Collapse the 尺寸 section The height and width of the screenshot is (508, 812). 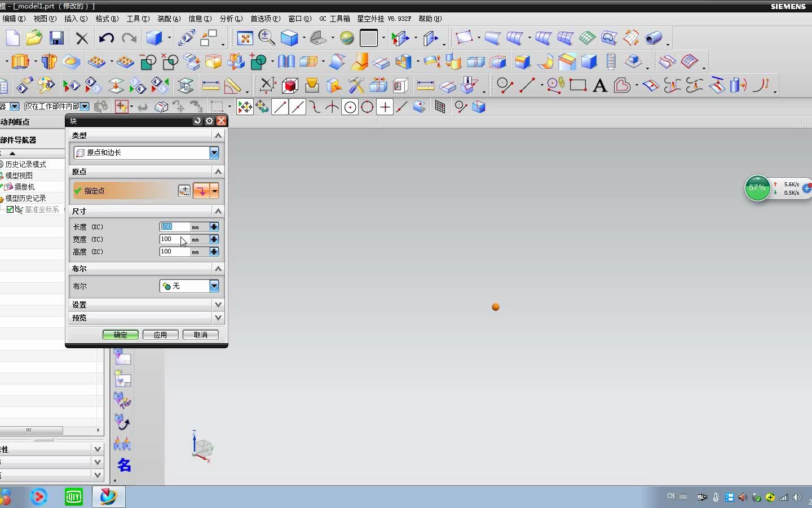click(x=218, y=211)
